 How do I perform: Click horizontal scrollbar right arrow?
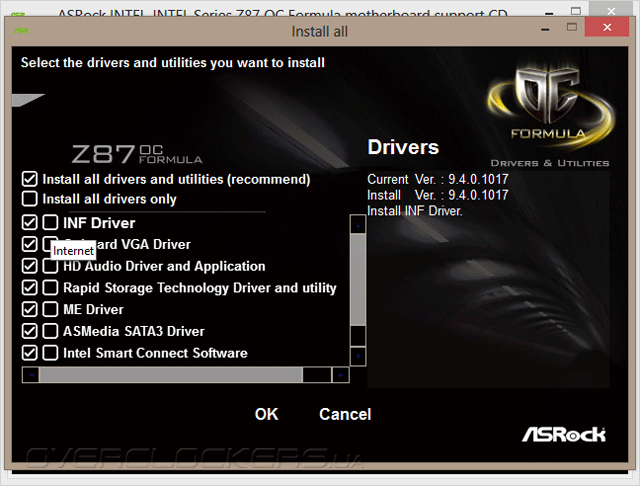tap(340, 375)
